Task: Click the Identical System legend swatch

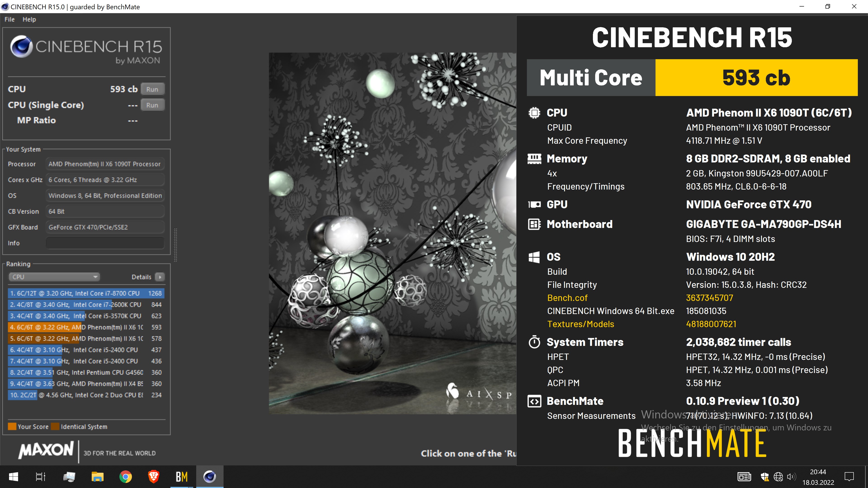Action: pyautogui.click(x=55, y=426)
